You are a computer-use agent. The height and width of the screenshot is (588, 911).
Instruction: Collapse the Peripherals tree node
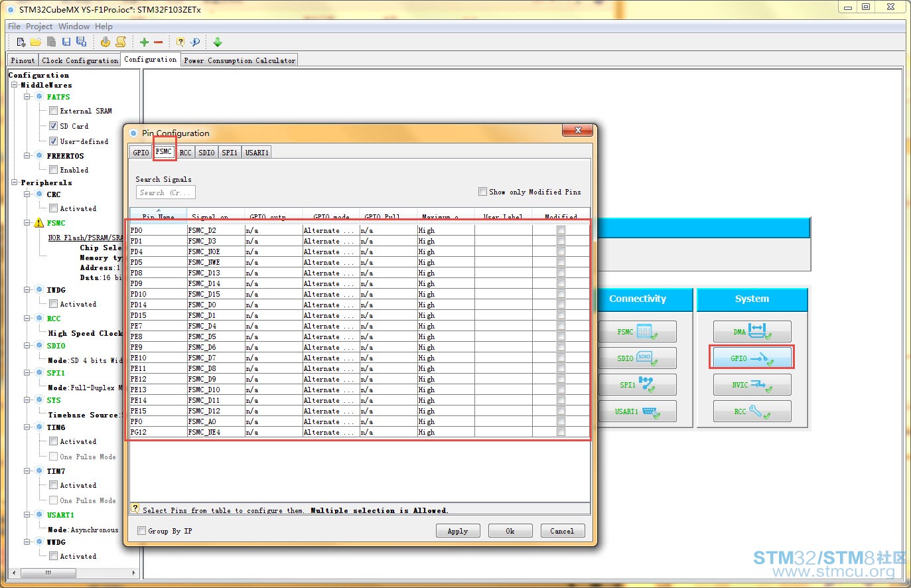coord(15,183)
